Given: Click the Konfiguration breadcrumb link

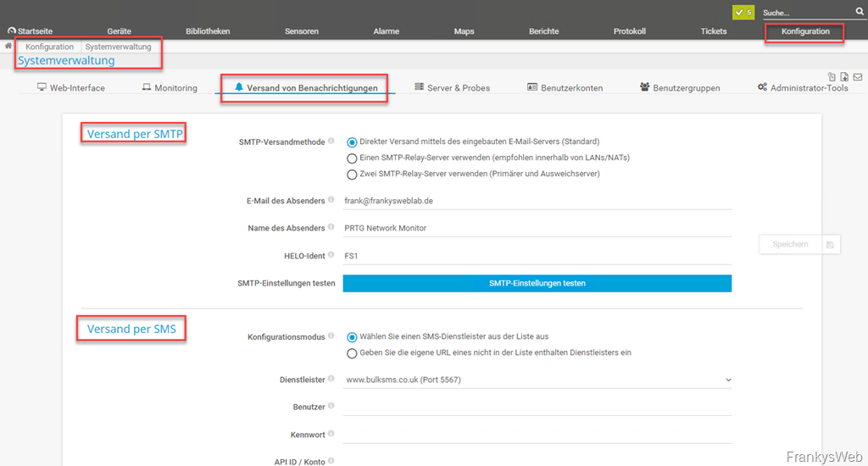Looking at the screenshot, I should (x=49, y=47).
